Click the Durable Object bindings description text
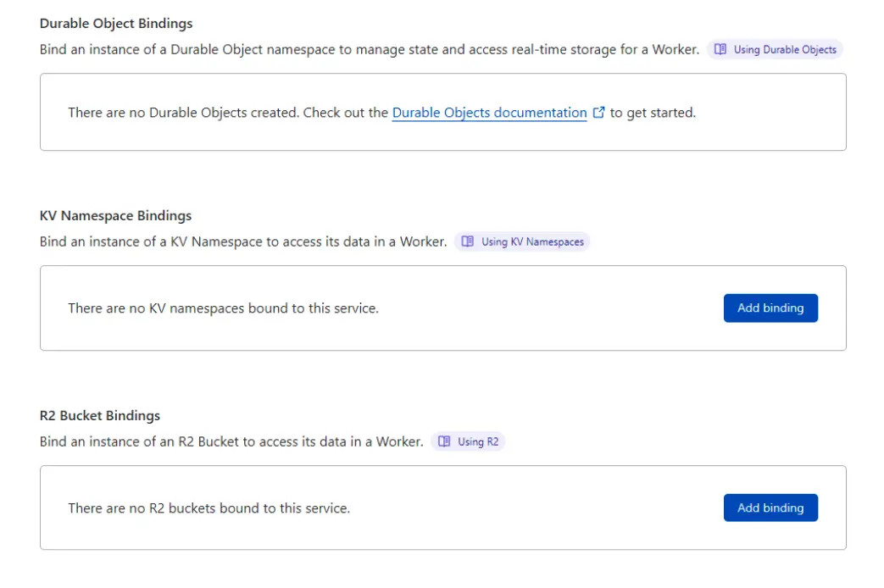The width and height of the screenshot is (884, 588). [369, 49]
